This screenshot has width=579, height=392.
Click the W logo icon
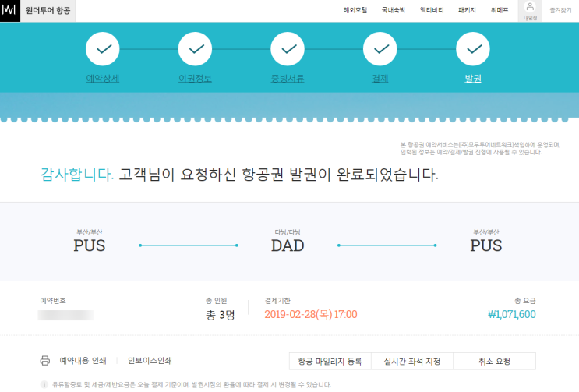pyautogui.click(x=9, y=11)
